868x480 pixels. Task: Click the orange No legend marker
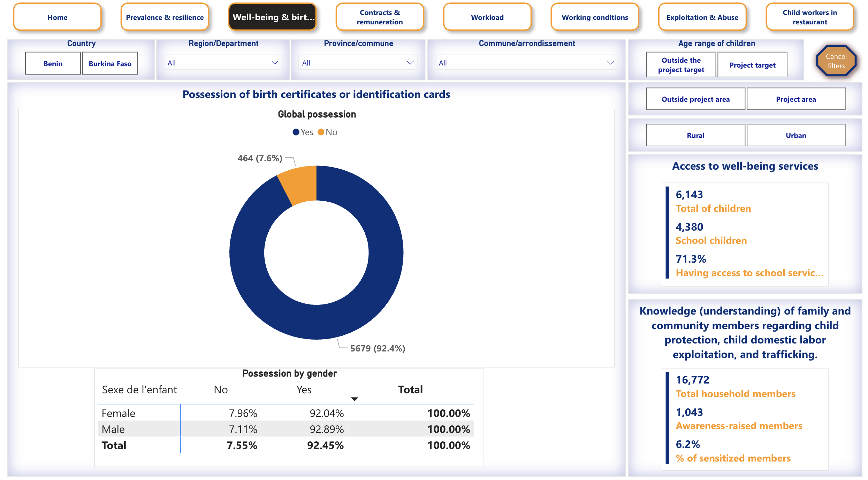click(321, 132)
